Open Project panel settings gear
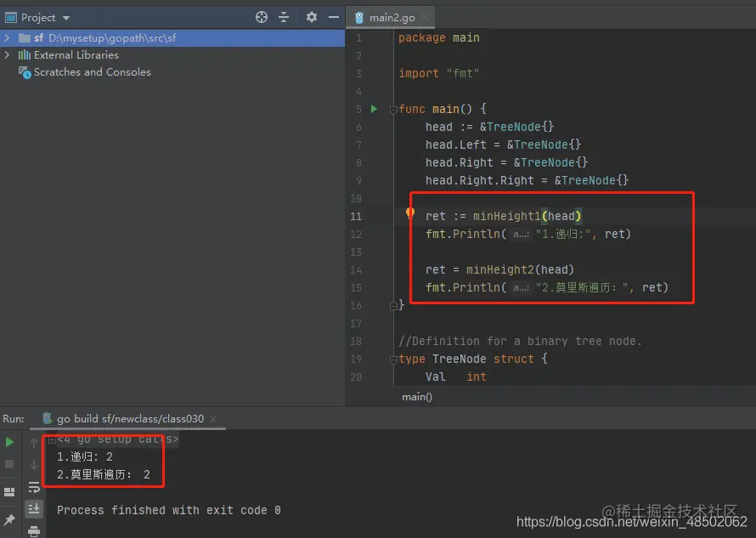The width and height of the screenshot is (756, 538). [x=312, y=17]
